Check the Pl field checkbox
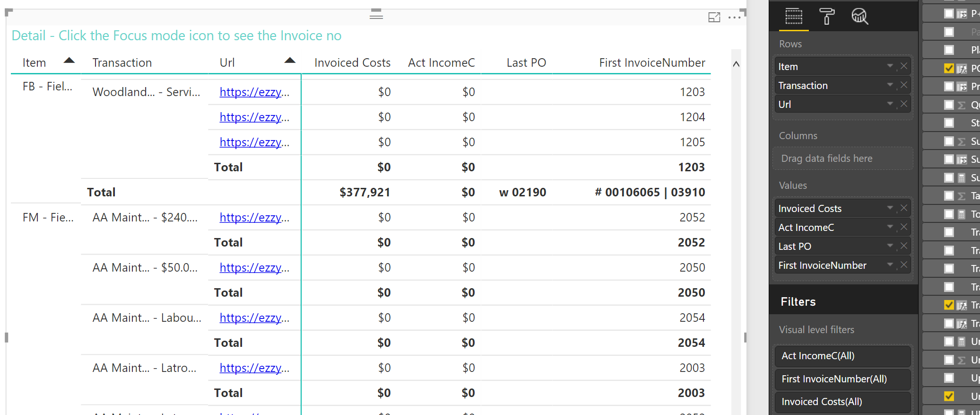Screen dimensions: 980x415 pos(948,50)
